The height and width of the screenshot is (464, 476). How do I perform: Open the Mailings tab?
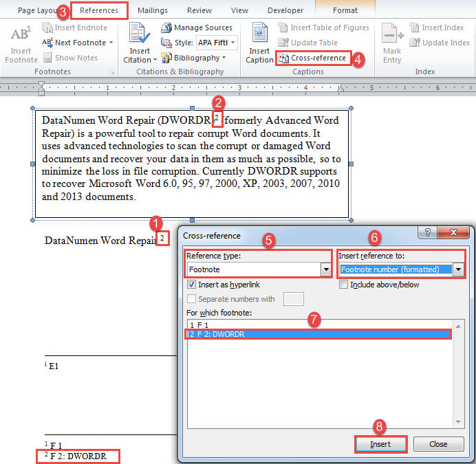tap(153, 10)
